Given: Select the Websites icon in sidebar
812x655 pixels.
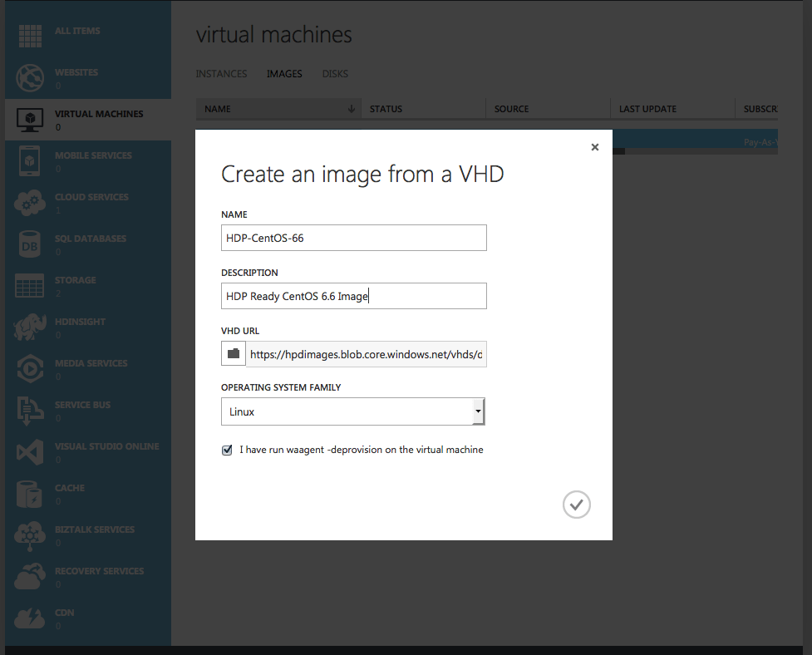Looking at the screenshot, I should (x=29, y=77).
